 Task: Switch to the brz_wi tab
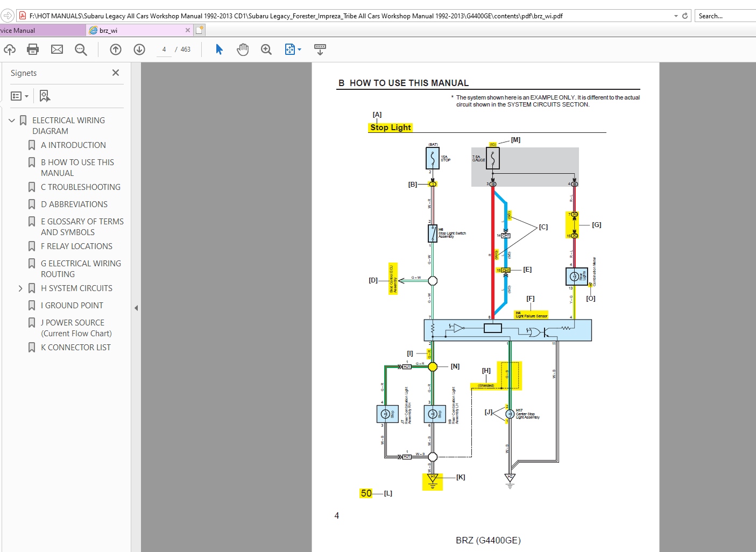[x=139, y=31]
